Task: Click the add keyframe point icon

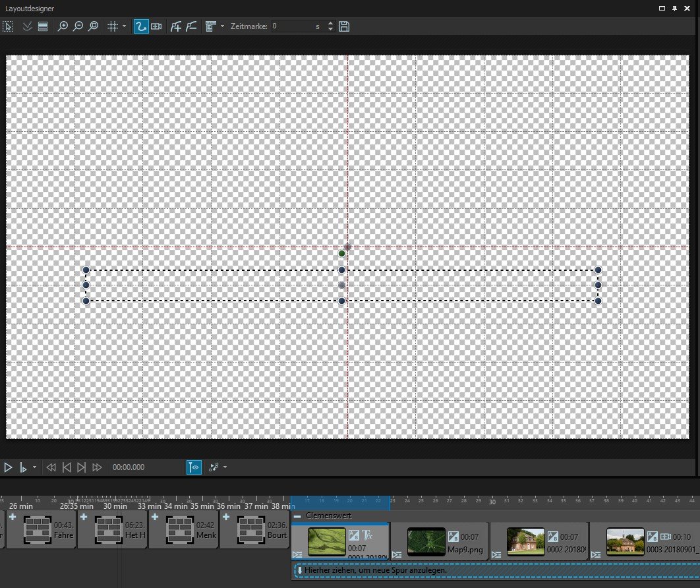Action: tap(175, 26)
